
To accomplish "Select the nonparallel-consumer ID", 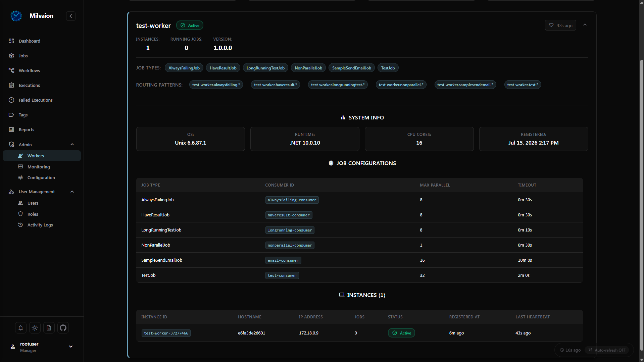I will (290, 245).
